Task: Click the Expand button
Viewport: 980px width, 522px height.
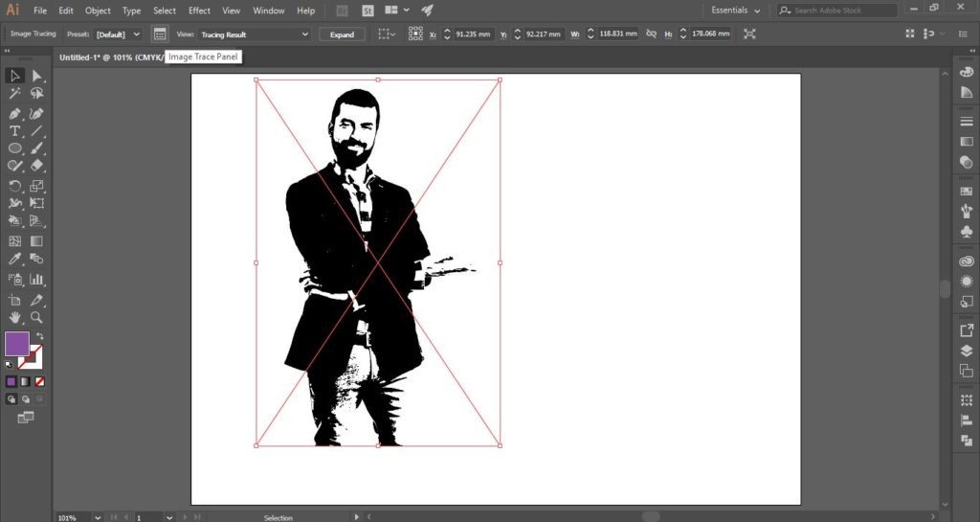Action: coord(342,34)
